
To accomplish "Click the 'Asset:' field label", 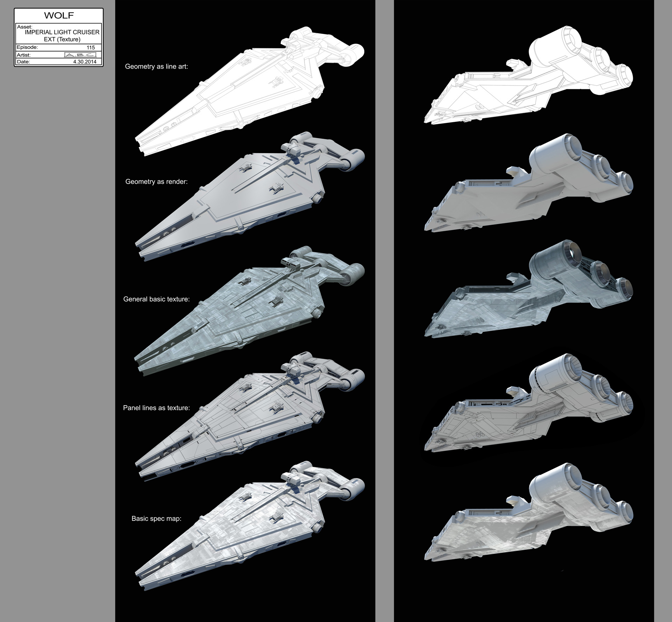I will click(x=24, y=27).
